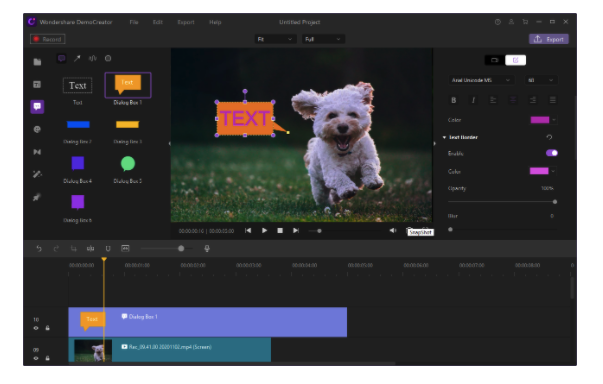Viewport: 603px width, 384px height.
Task: Select the orange Dialog Box 1 preset
Action: click(x=128, y=85)
